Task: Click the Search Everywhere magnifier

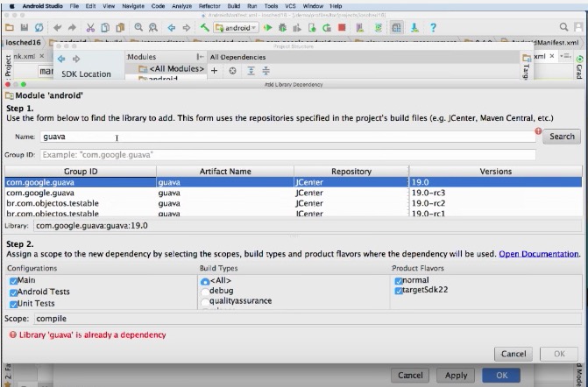Action: 563,27
